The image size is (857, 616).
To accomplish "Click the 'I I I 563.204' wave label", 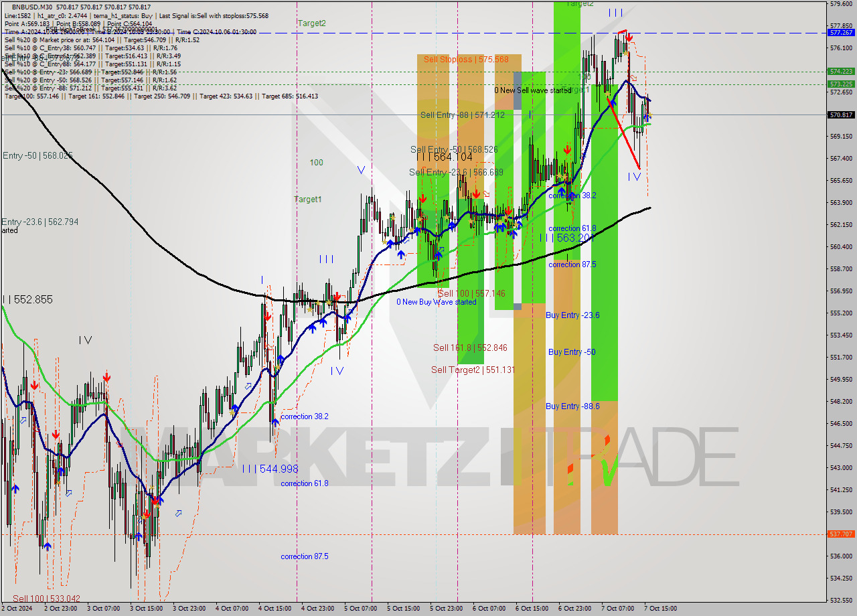I will (566, 238).
